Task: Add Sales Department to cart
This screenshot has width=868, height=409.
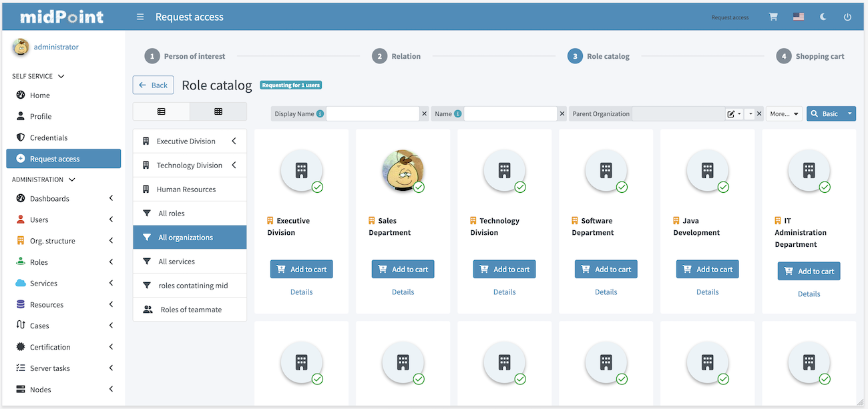Action: click(403, 270)
